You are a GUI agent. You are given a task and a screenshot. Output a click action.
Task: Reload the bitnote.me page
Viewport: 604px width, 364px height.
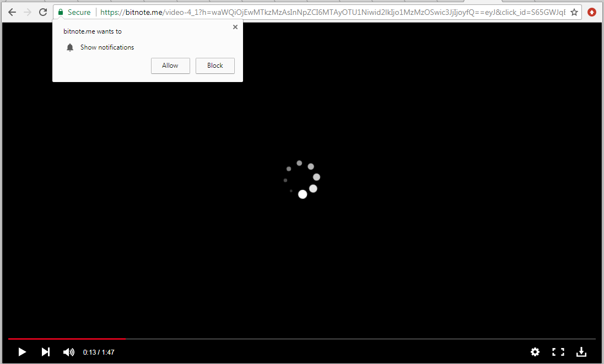tap(43, 12)
